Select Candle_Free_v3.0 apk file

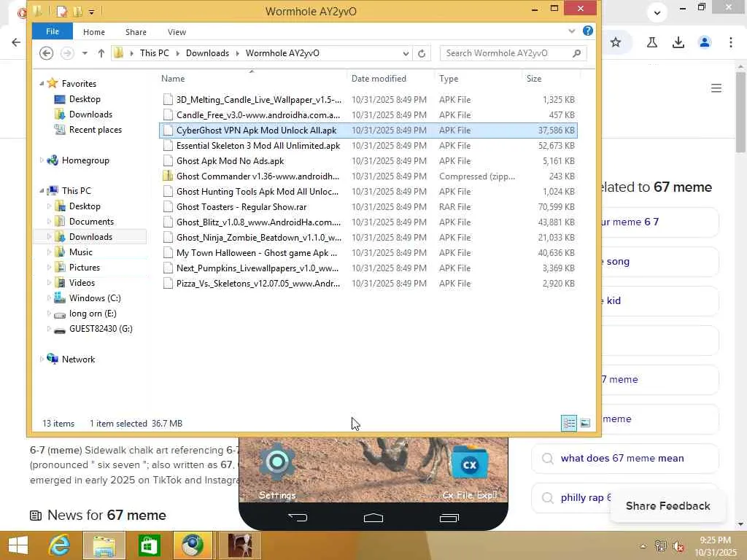368,114
